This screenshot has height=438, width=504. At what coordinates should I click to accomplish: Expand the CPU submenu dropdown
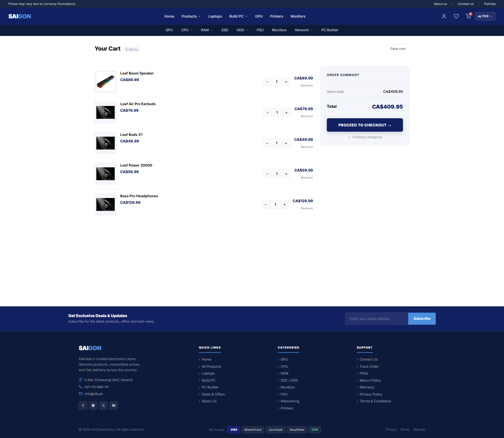tap(187, 30)
